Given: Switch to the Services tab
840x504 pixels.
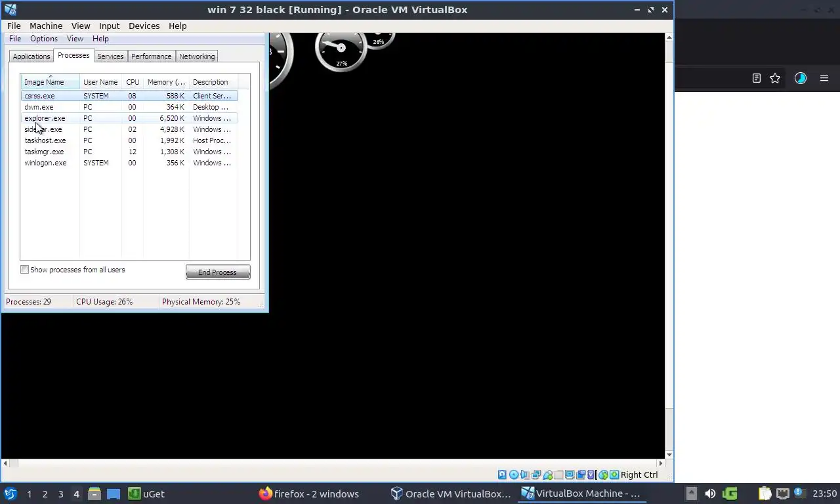Looking at the screenshot, I should [x=110, y=56].
